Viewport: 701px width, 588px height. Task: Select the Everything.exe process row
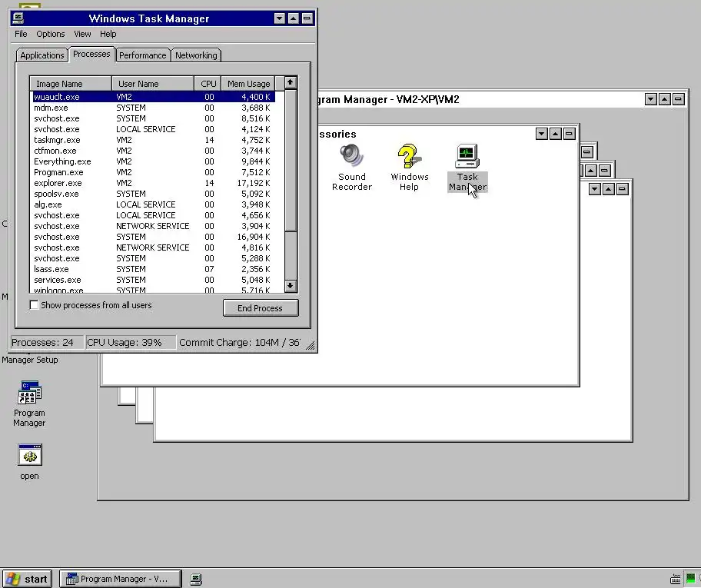[154, 161]
